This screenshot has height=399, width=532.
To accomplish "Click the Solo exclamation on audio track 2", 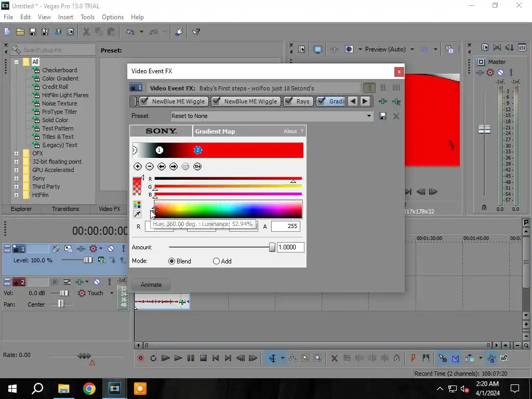I will [109, 282].
